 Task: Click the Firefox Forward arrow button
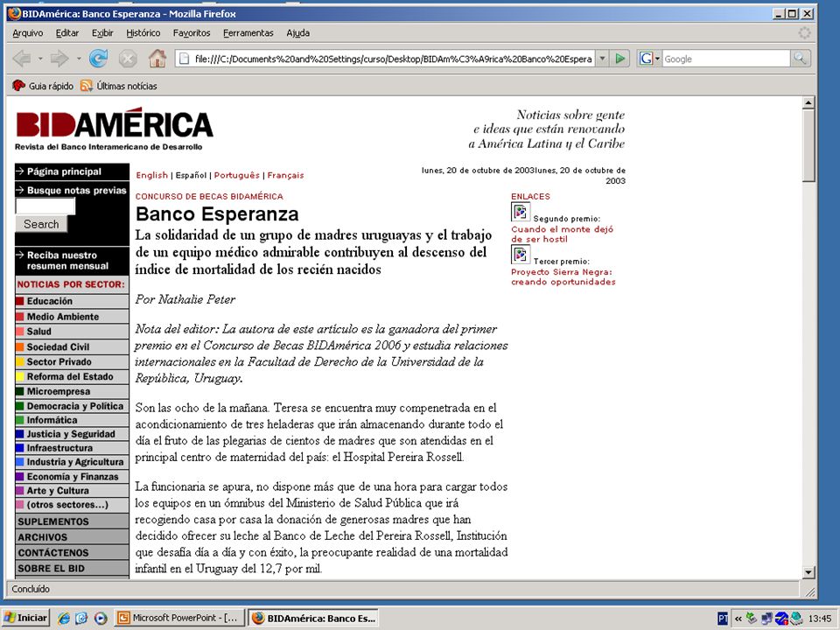point(59,59)
